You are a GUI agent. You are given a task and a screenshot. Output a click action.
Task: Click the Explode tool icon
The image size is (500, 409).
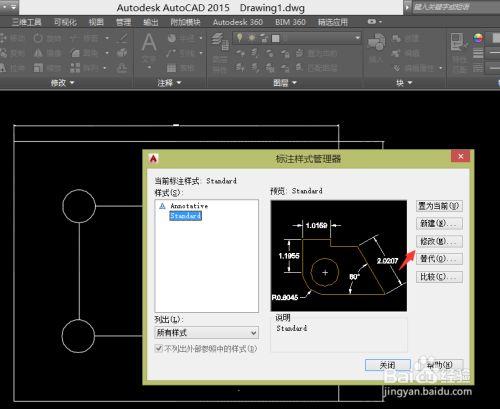pos(122,53)
